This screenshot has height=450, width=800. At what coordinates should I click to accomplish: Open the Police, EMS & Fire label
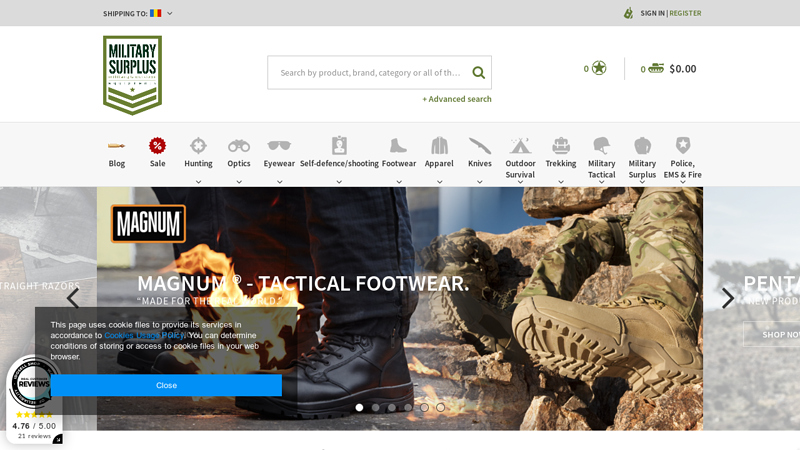tap(683, 169)
